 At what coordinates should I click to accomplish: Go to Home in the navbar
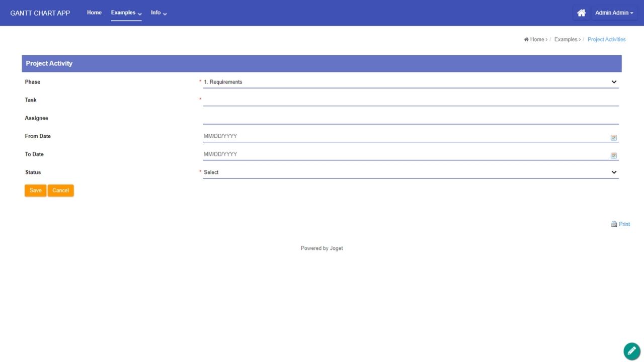pyautogui.click(x=94, y=13)
